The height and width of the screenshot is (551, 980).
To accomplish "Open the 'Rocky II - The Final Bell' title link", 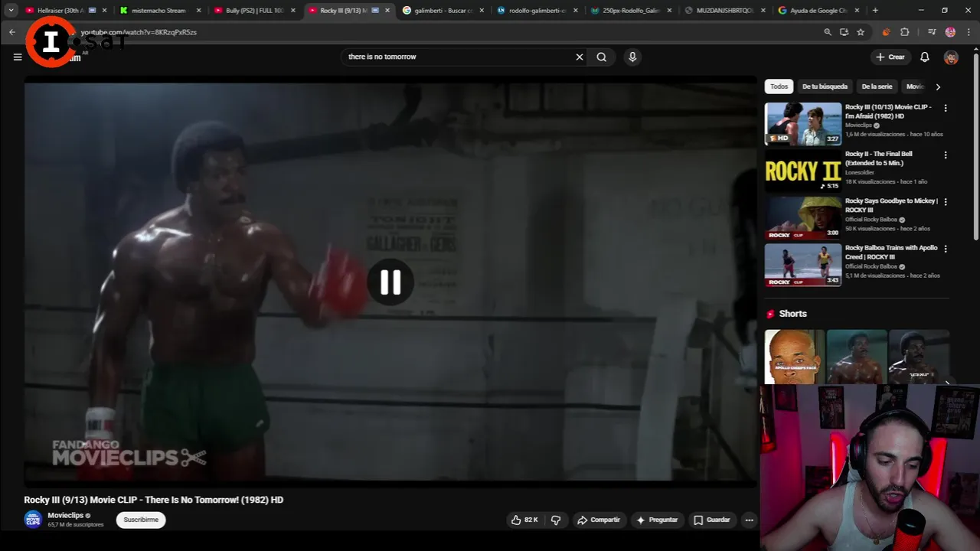I will [x=878, y=158].
